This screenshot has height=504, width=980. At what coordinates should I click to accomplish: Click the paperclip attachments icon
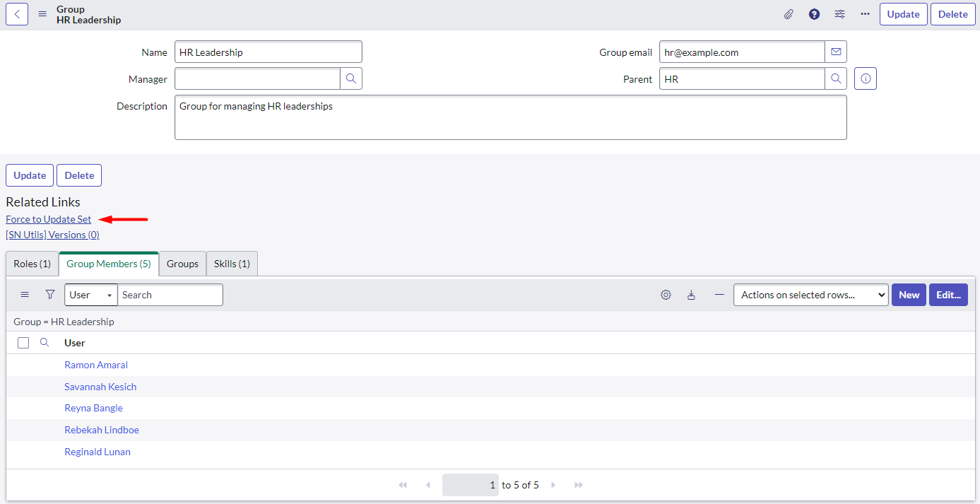coord(789,14)
